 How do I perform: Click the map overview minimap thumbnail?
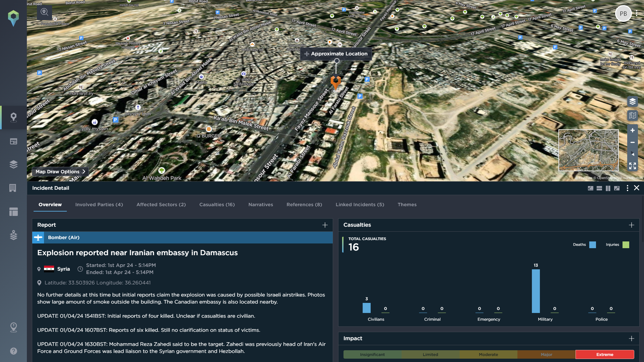click(x=588, y=150)
